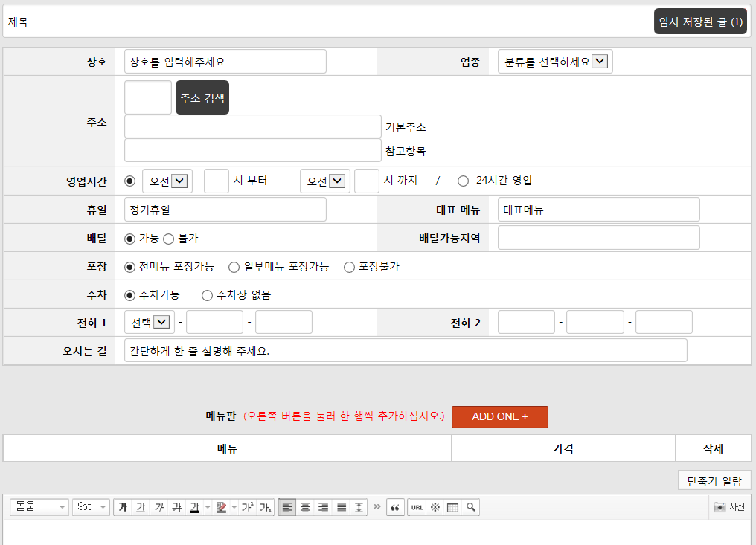Click the align center icon
This screenshot has width=756, height=545.
[x=305, y=507]
